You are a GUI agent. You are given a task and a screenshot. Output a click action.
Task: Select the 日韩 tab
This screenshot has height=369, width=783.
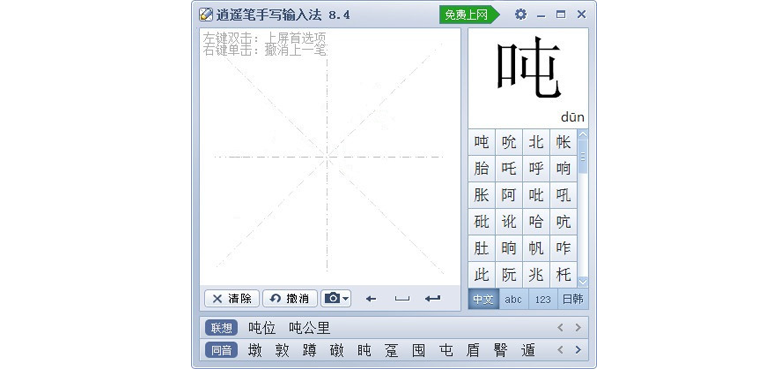[x=573, y=299]
